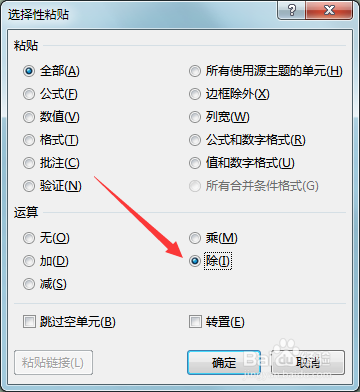Select 所有使用源主题的单元(H) option

266,71
